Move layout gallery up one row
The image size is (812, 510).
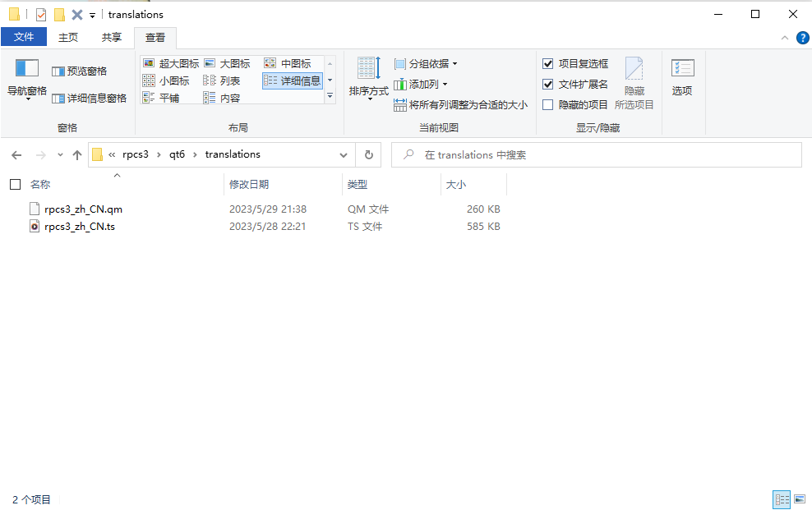[x=330, y=63]
